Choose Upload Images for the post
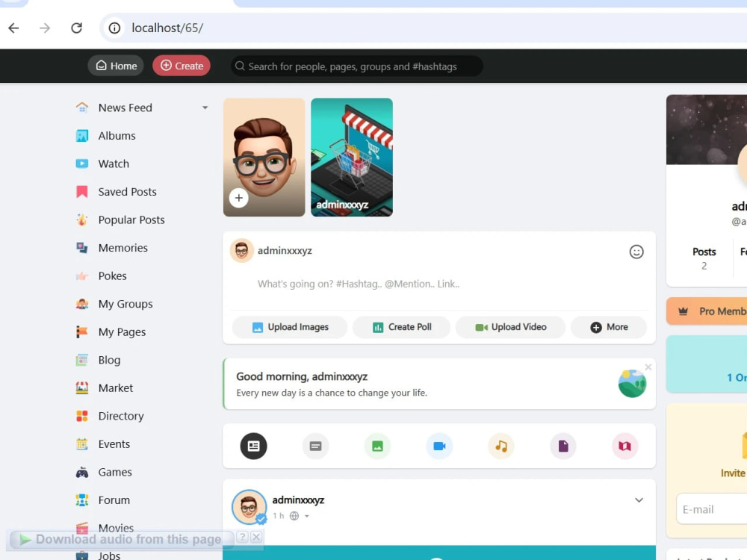 pyautogui.click(x=290, y=327)
